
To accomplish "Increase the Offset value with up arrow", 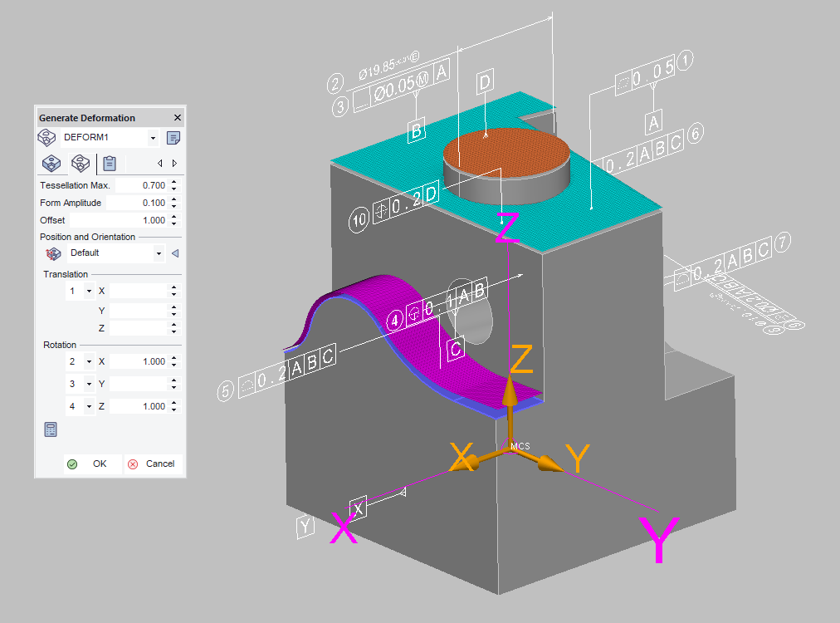I will coord(174,217).
